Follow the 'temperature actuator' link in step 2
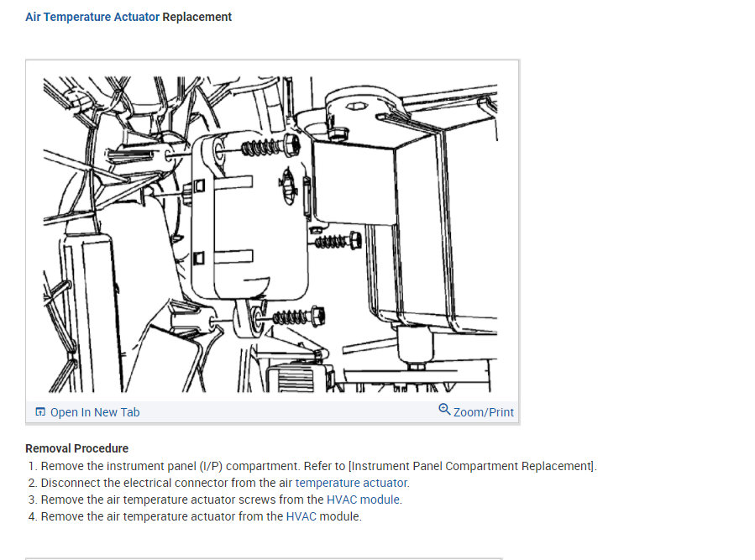This screenshot has height=560, width=755. coord(352,483)
